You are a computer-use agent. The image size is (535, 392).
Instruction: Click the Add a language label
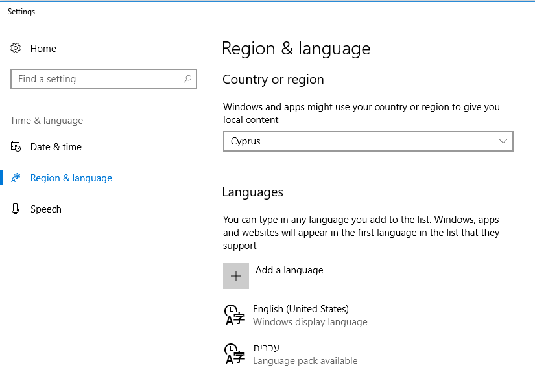pyautogui.click(x=289, y=270)
